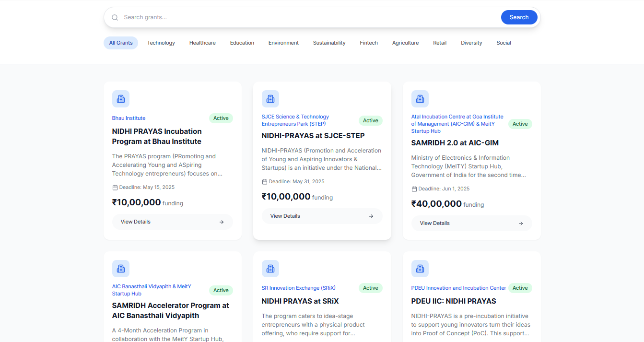Click the building icon on the SJCE-STEP card

tap(270, 99)
